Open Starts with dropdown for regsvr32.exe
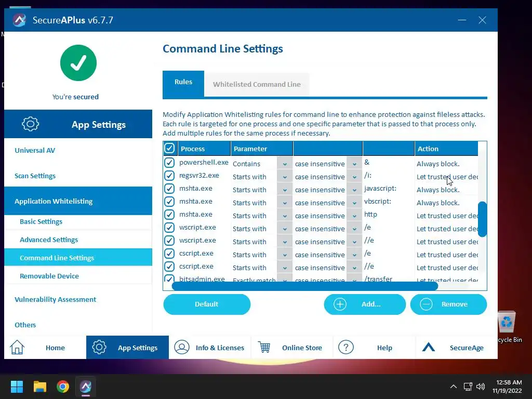The width and height of the screenshot is (532, 399). pos(285,177)
